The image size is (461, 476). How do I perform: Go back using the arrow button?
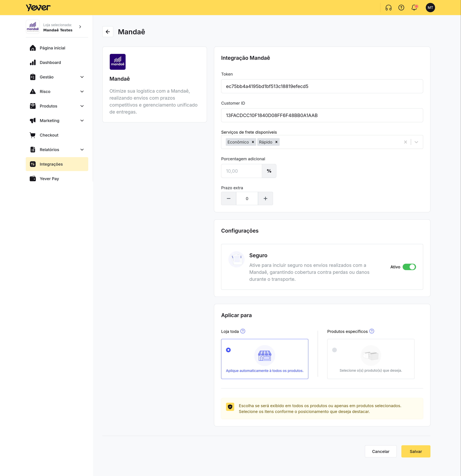point(108,32)
